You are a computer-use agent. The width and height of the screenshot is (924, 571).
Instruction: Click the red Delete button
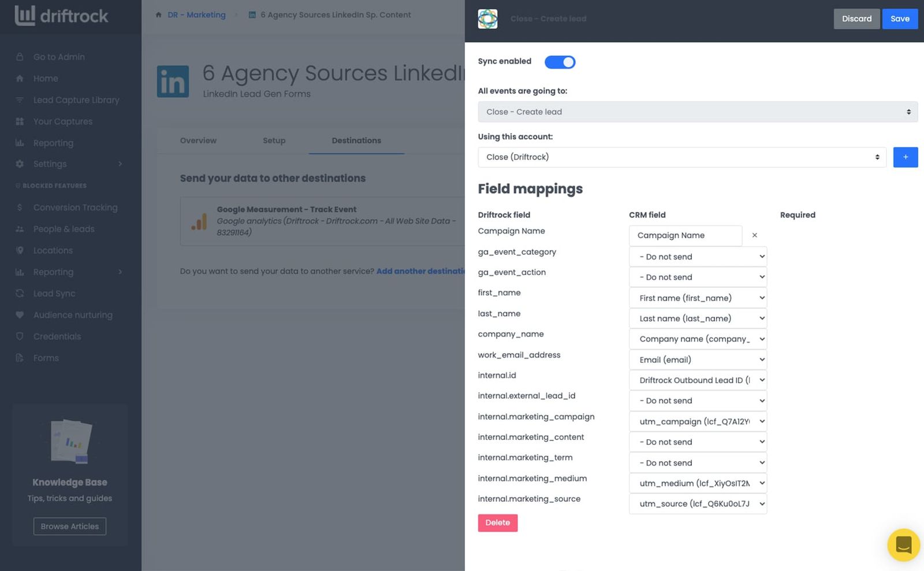pos(498,522)
